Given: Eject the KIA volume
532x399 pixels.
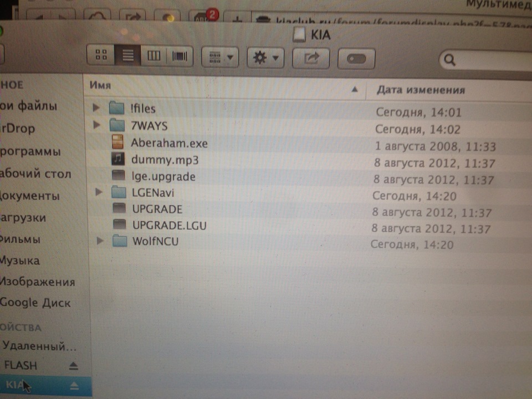Looking at the screenshot, I should pos(74,386).
